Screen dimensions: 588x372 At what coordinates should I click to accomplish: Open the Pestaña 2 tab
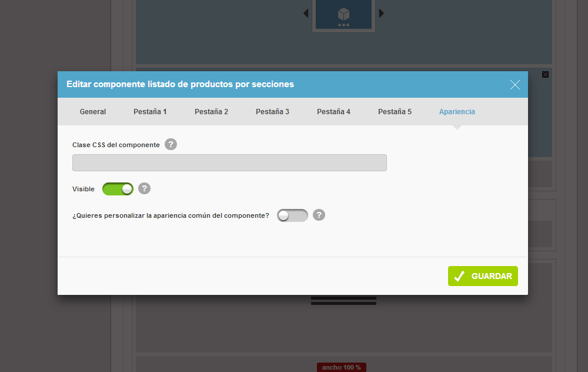click(211, 112)
